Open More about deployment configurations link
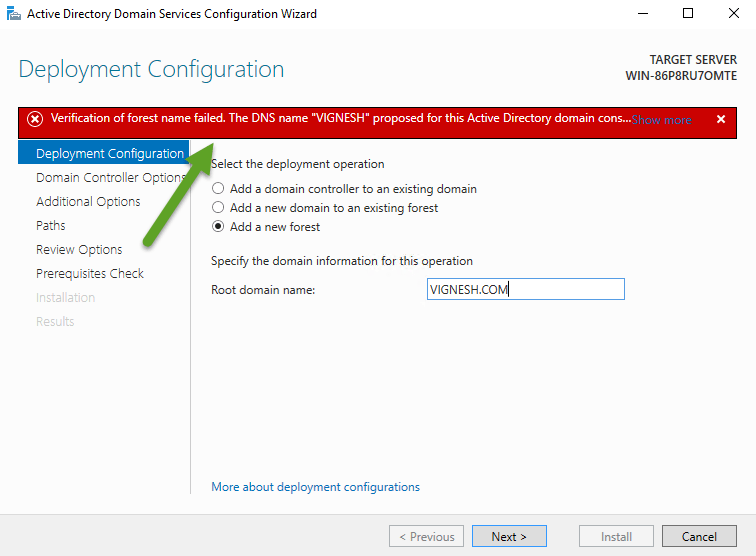Screen dimensions: 756x556 click(315, 487)
